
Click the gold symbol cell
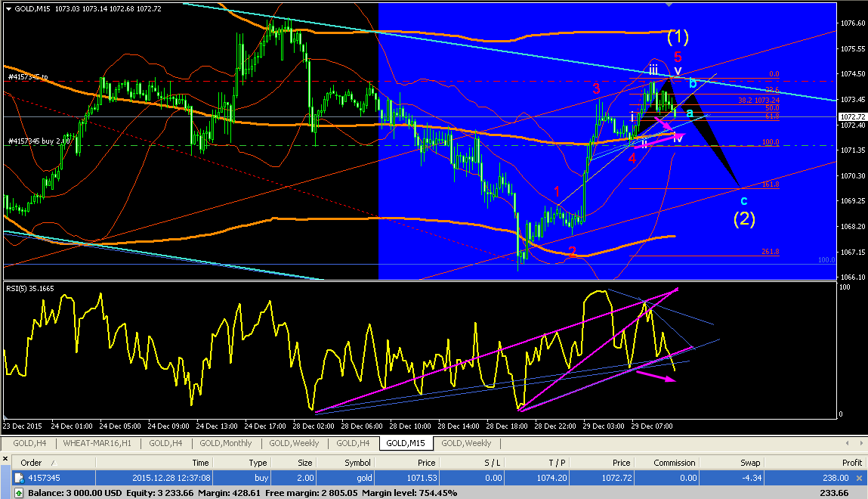point(363,478)
